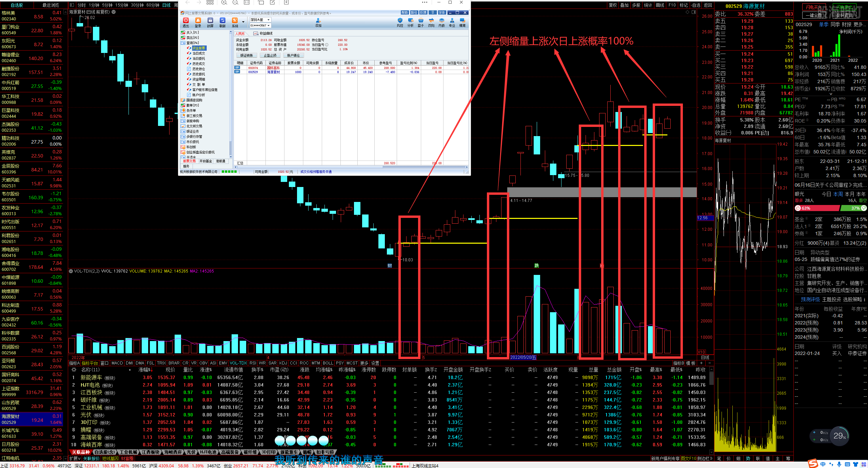Screen dimensions: 868x468
Task: Select 国轩高科 in the watchlist
Action: pyautogui.click(x=32, y=377)
